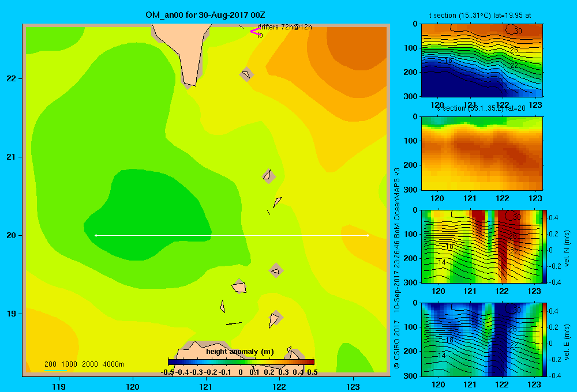The width and height of the screenshot is (577, 392).
Task: Click the '30' isotherm label in t section
Action: tap(518, 31)
